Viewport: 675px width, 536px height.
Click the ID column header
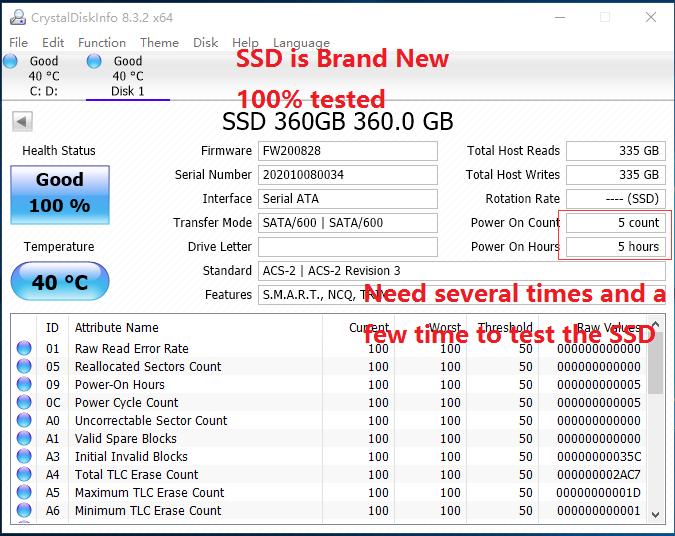52,328
